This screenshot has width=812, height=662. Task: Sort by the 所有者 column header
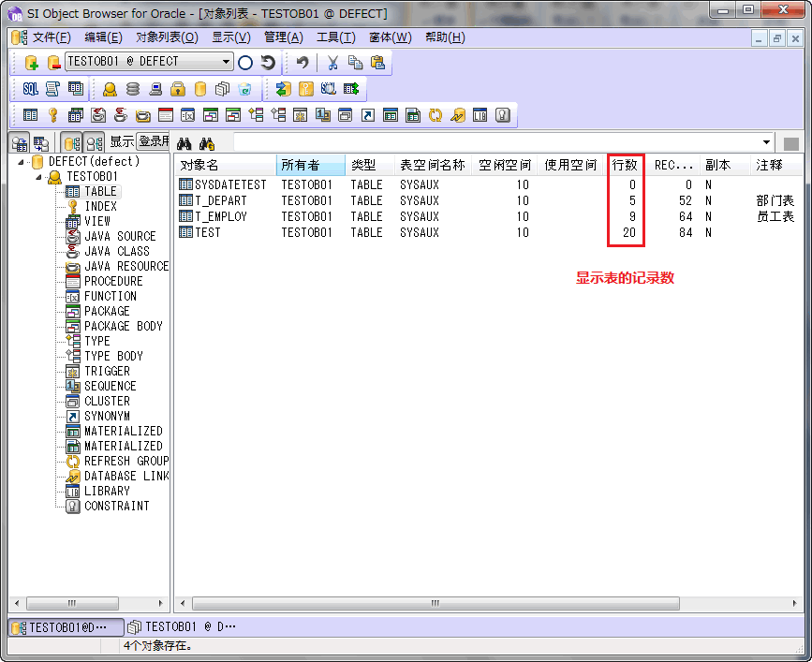tap(311, 165)
